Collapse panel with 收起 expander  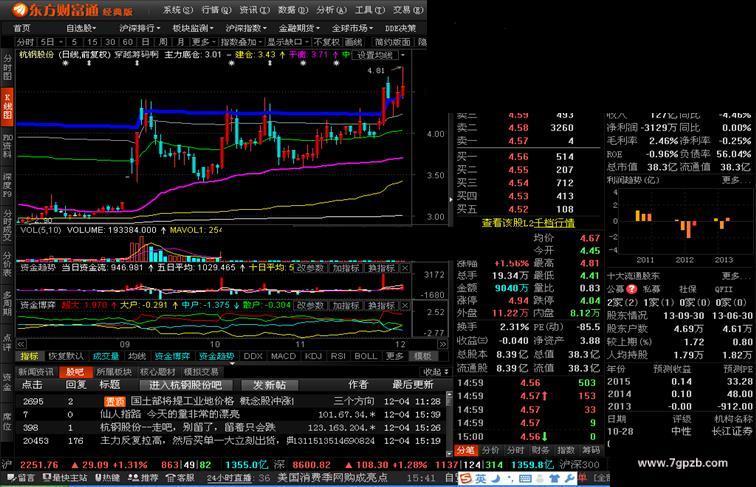(x=436, y=372)
